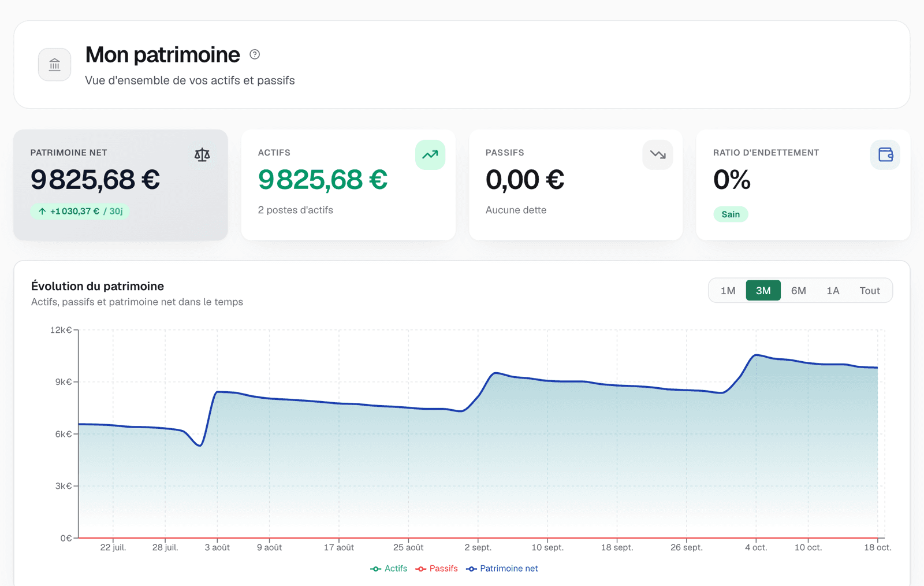Click the 2 sept. label on the chart axis
The image size is (924, 586).
pyautogui.click(x=478, y=547)
